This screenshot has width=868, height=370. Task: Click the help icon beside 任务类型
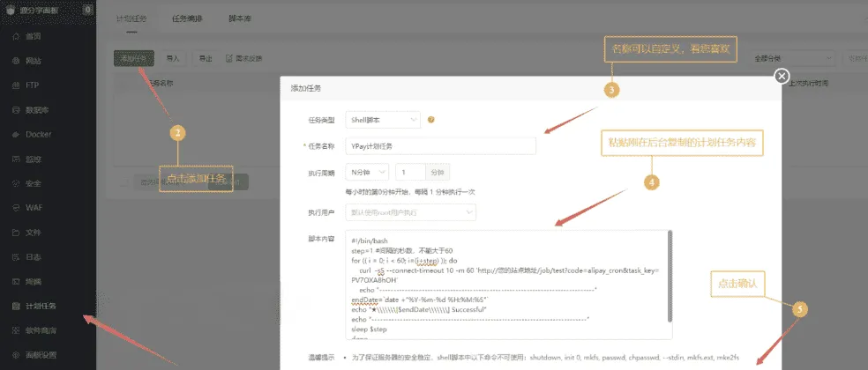point(430,120)
